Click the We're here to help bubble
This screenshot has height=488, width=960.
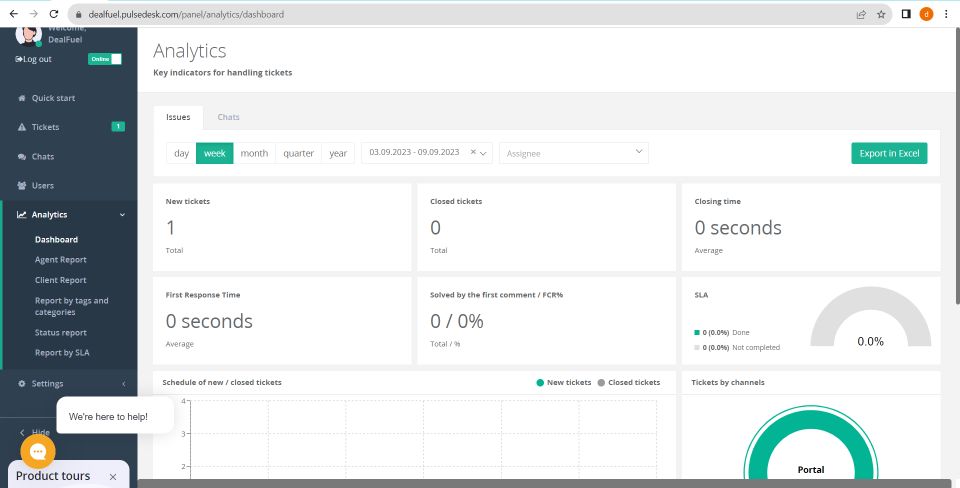pos(114,416)
